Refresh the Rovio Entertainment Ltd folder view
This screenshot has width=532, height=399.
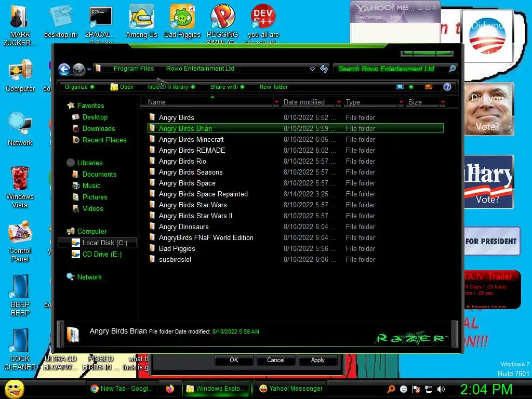[324, 69]
